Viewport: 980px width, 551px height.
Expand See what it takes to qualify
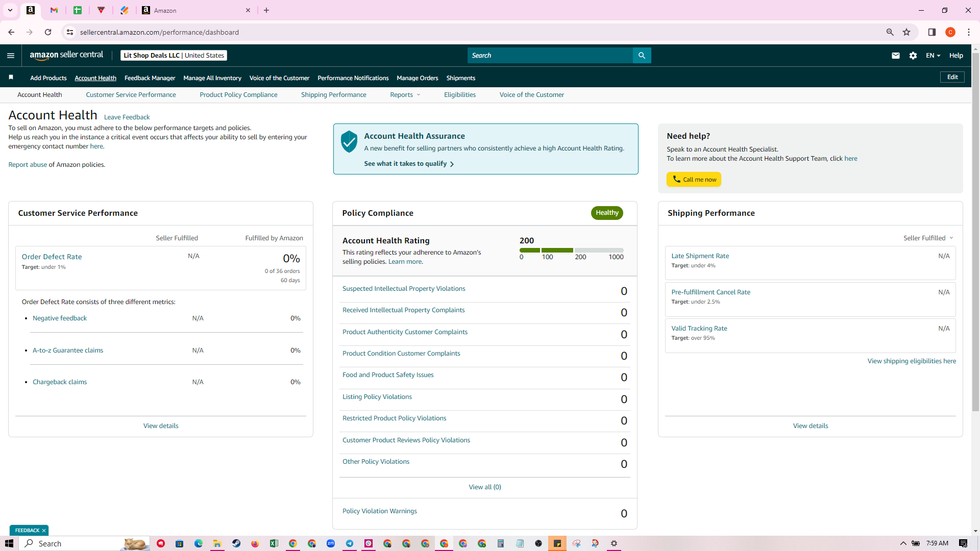(x=409, y=164)
